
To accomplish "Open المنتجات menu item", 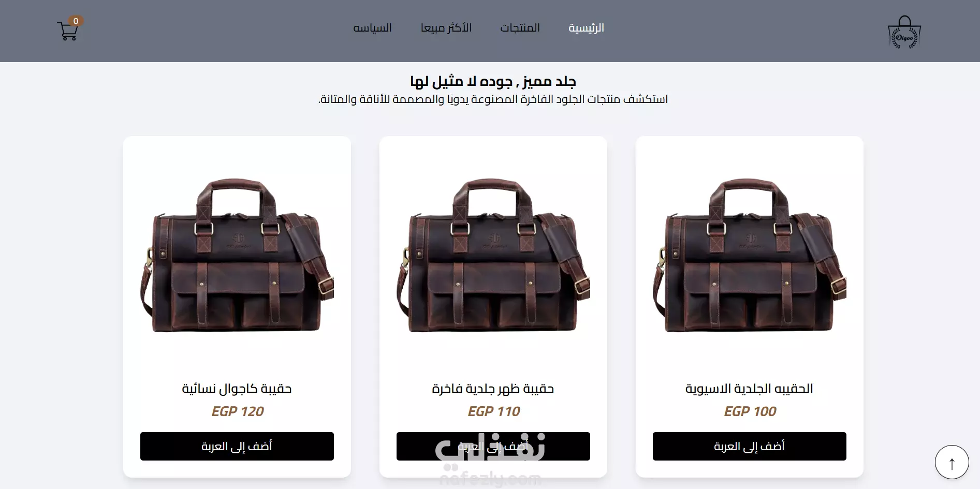I will click(520, 28).
